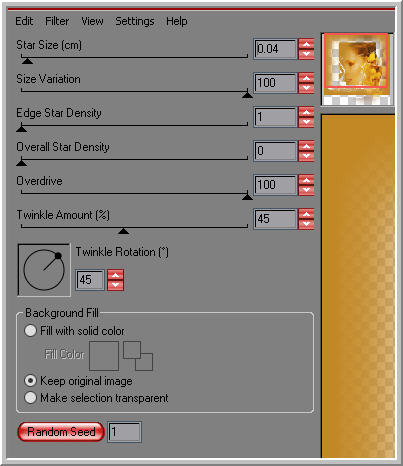
Task: Click the Random Seed button
Action: (x=61, y=432)
